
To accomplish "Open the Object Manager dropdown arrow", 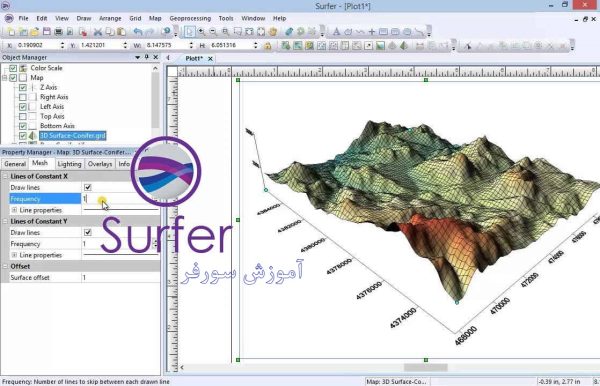I will 137,57.
